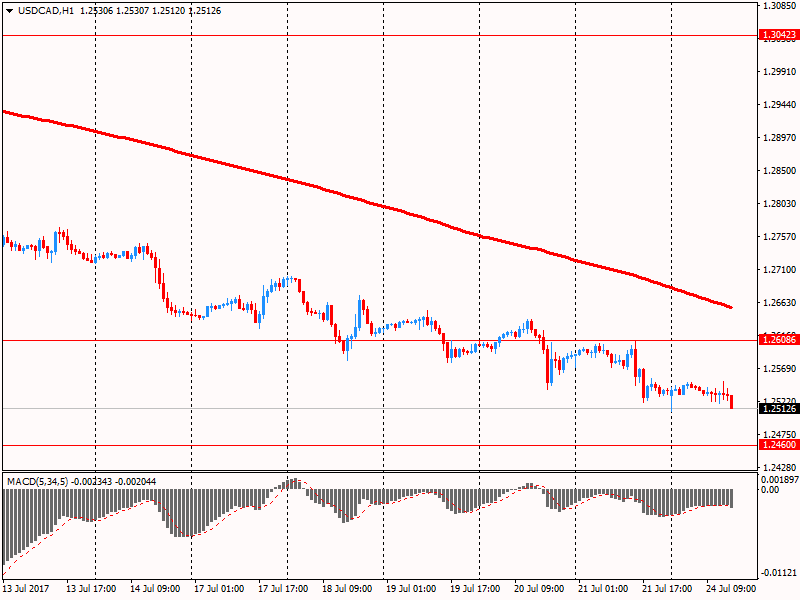Click the 1.27100 price scale value

click(x=779, y=269)
